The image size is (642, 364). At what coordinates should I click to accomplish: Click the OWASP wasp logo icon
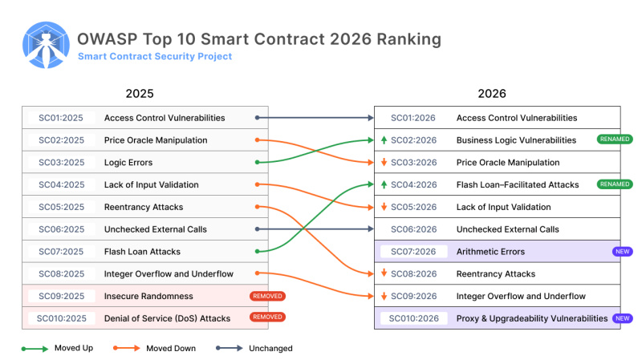(47, 46)
